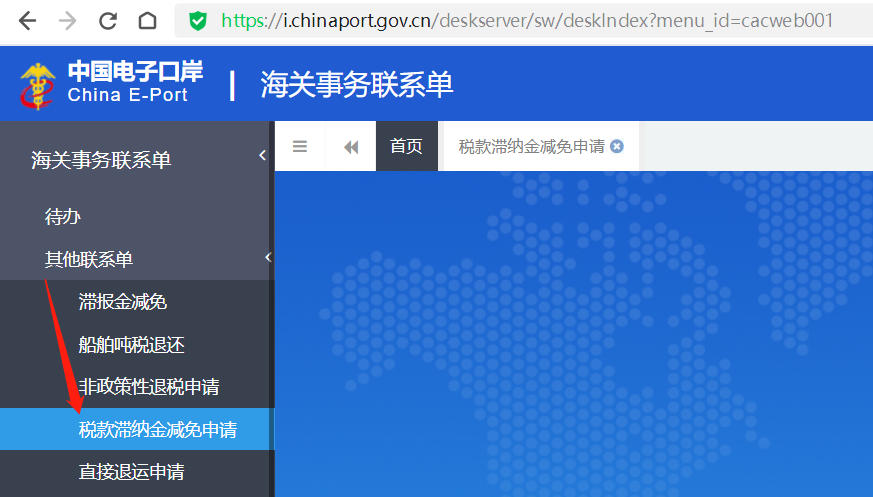Open 非政策性退税申请 from the sidebar
Screen dimensions: 873x497
[149, 387]
